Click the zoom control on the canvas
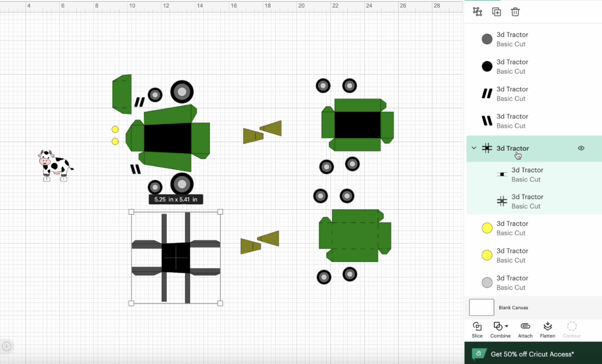The height and width of the screenshot is (364, 602). click(x=7, y=346)
